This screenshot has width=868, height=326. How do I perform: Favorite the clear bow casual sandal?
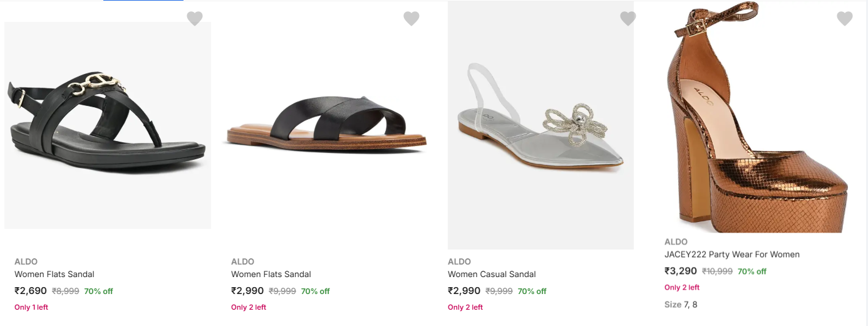pyautogui.click(x=628, y=19)
